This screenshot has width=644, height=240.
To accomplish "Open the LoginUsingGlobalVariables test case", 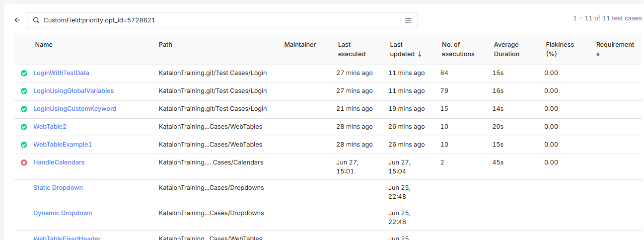I will point(73,91).
